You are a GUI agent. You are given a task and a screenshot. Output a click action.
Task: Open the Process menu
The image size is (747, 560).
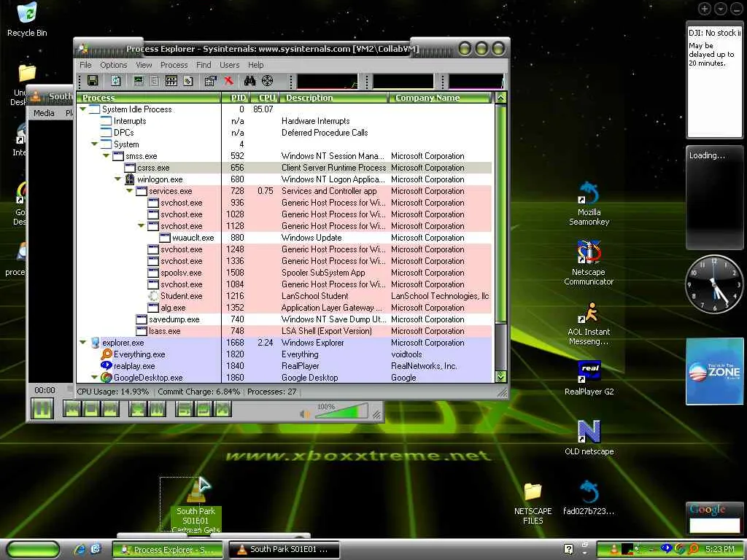(174, 65)
